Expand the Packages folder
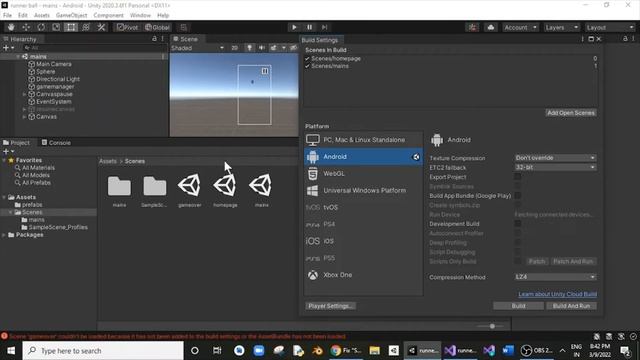 pos(4,235)
